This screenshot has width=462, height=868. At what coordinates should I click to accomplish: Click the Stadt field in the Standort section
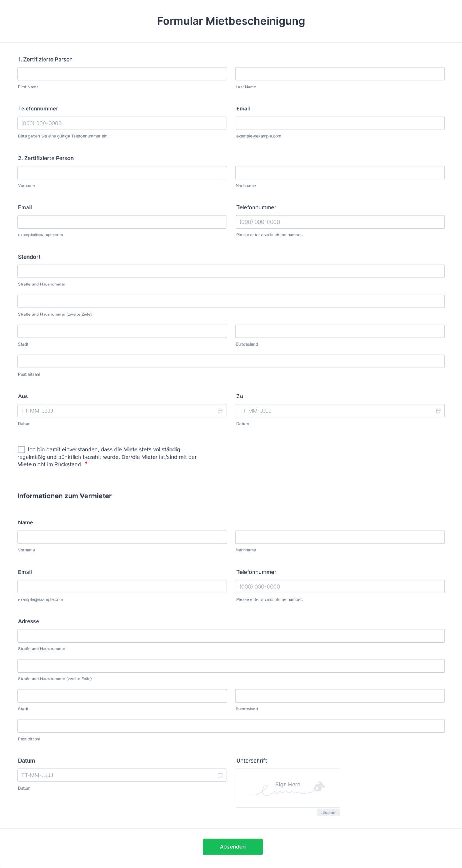[122, 331]
